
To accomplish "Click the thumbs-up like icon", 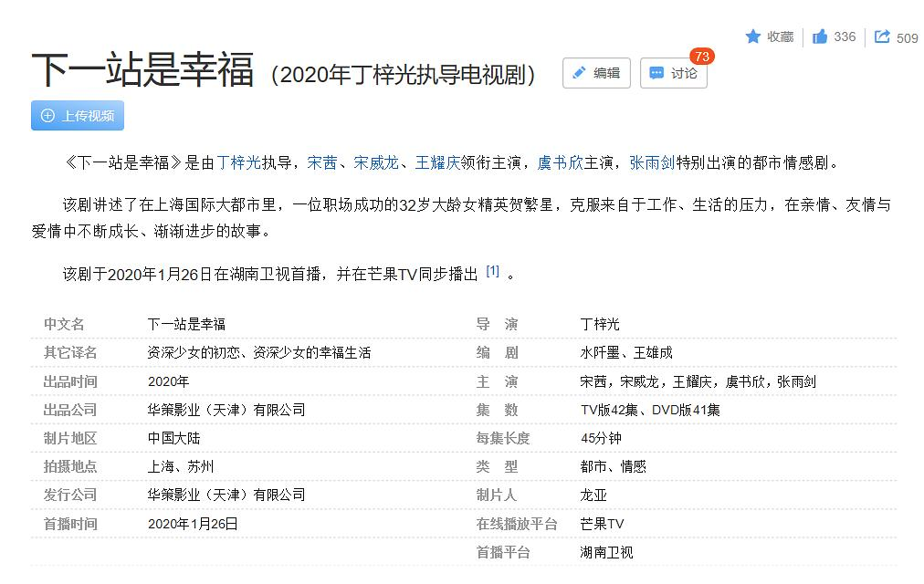I will point(820,36).
